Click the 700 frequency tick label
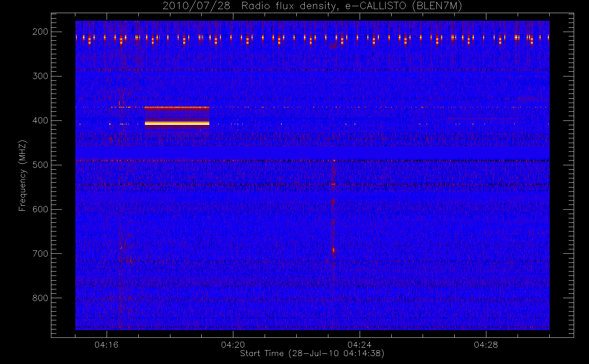 coord(40,254)
